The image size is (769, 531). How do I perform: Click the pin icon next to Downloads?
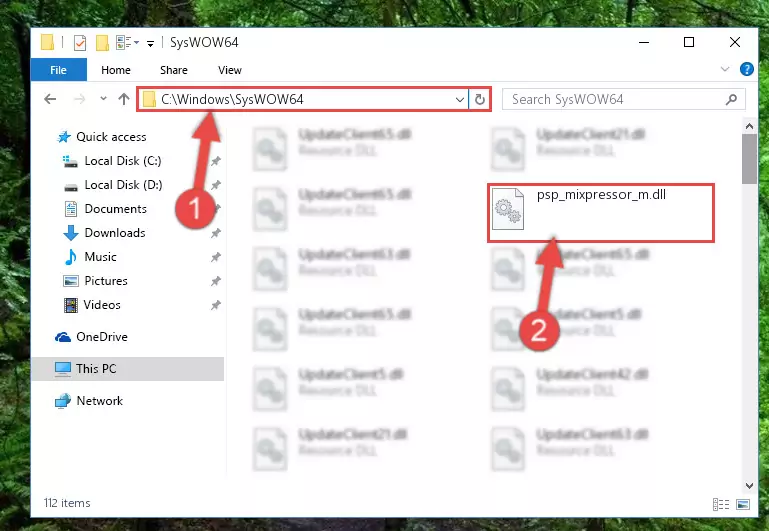pos(216,233)
